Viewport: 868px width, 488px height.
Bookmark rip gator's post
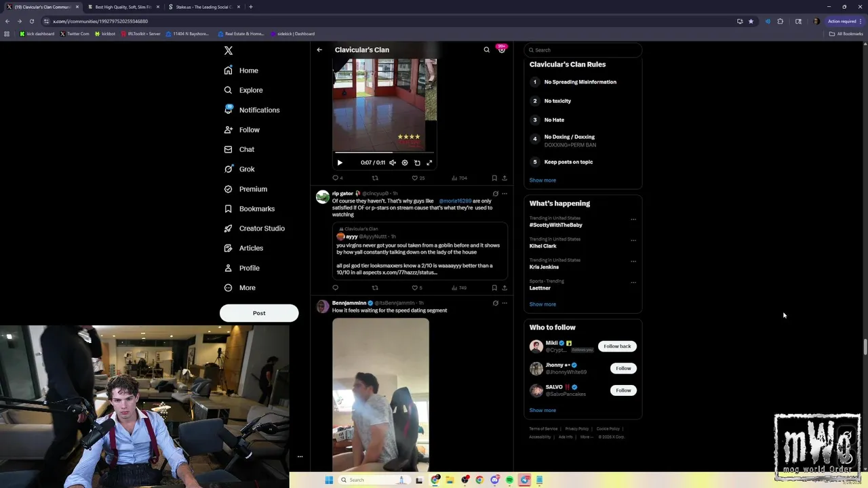point(494,288)
